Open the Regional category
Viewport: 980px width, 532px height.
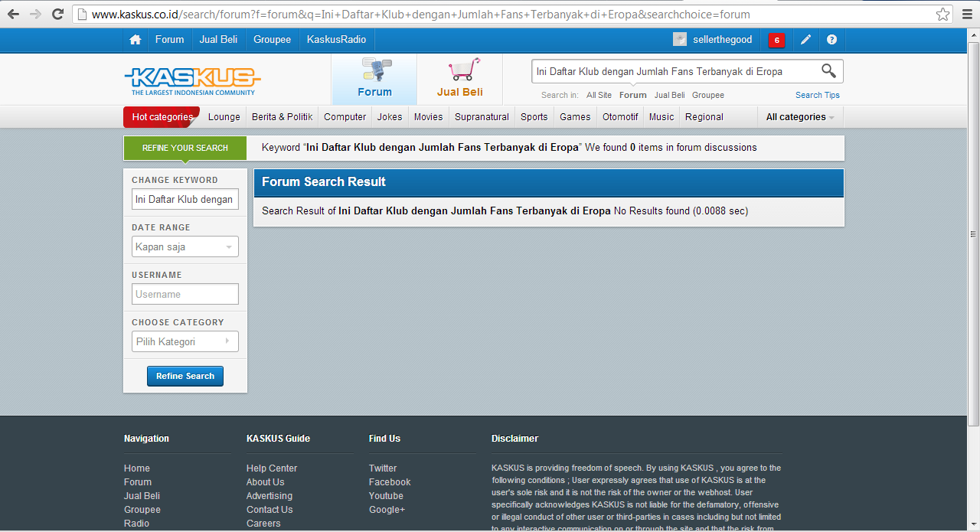tap(704, 117)
